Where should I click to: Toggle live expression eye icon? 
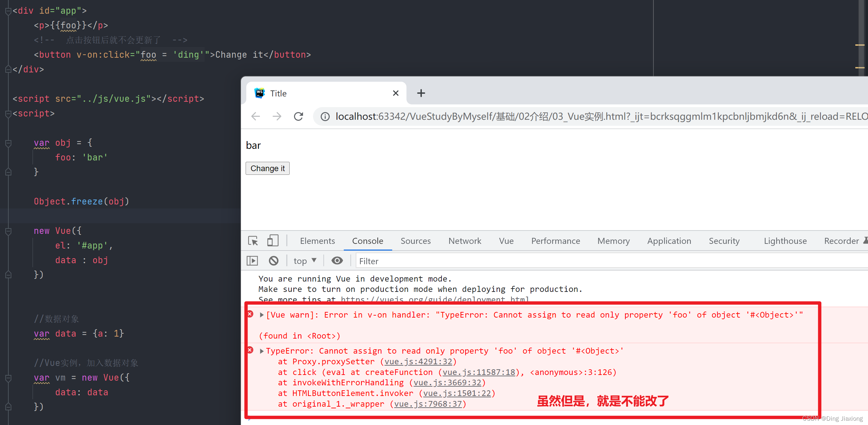pyautogui.click(x=337, y=261)
